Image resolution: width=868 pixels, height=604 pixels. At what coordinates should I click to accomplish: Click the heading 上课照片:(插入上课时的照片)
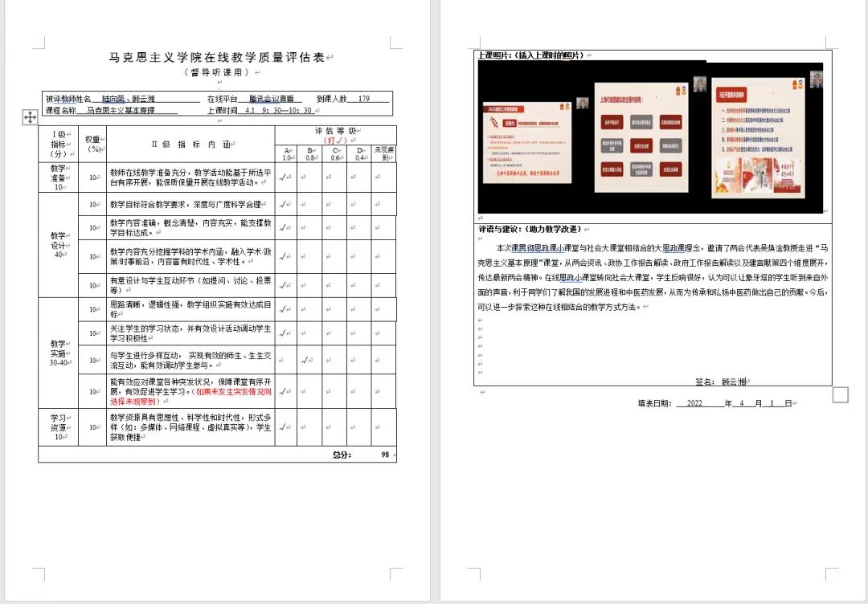click(x=531, y=55)
